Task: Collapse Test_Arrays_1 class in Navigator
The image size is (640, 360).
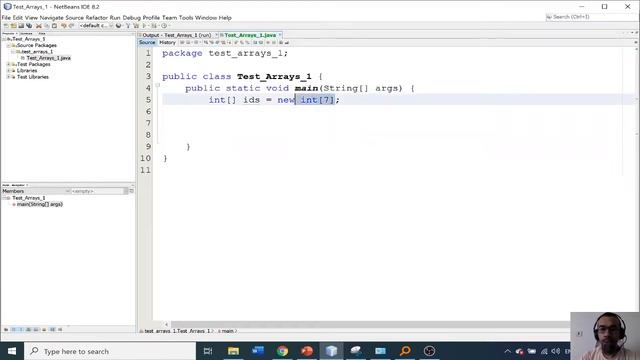Action: (4, 198)
